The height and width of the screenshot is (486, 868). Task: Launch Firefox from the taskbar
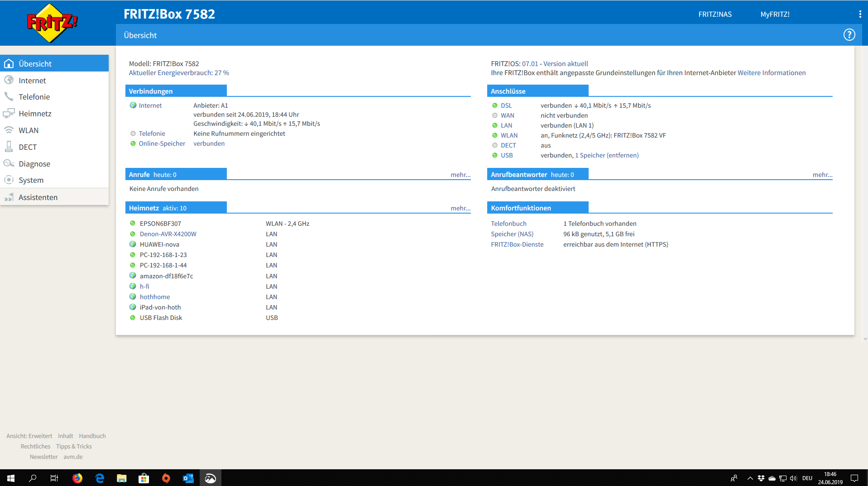click(77, 478)
